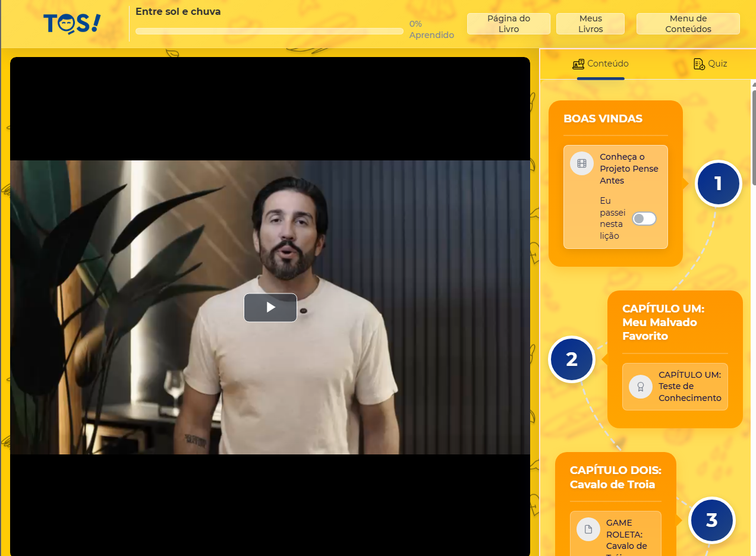Click the TOS! logo
The height and width of the screenshot is (556, 756).
pos(72,24)
